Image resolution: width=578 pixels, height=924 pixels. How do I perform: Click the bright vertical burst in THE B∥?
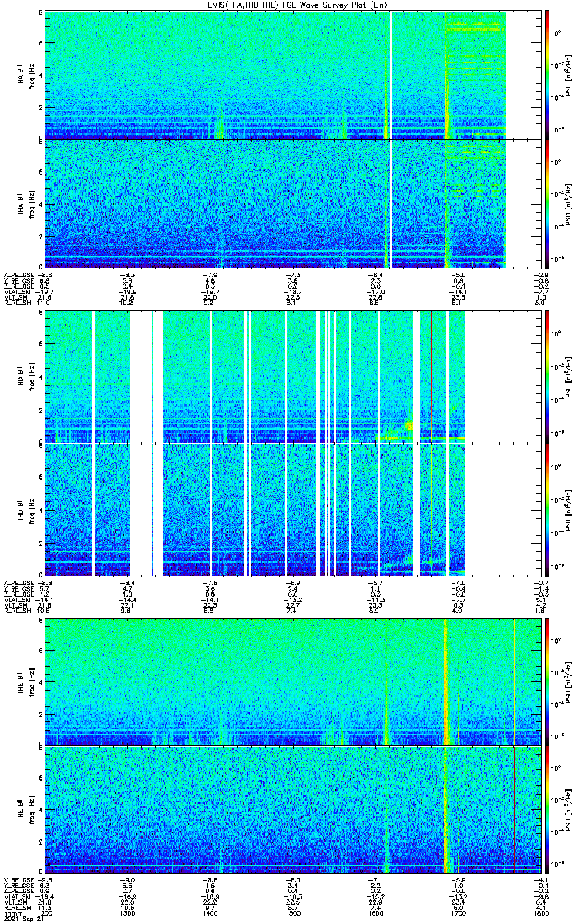pyautogui.click(x=445, y=809)
